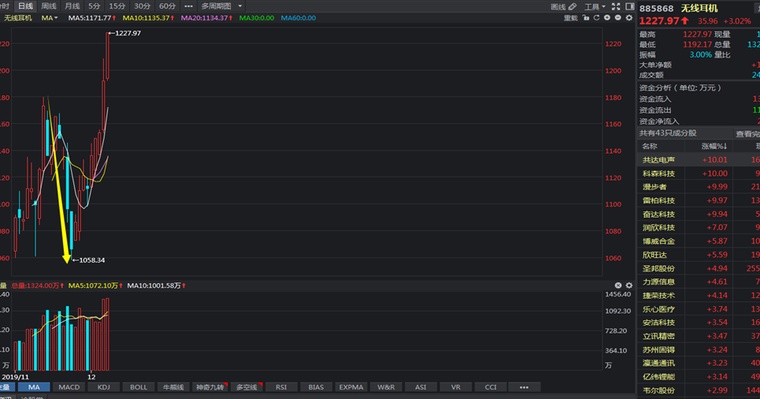Click the refresh arrow icon above chart
The image size is (760, 399).
pyautogui.click(x=596, y=18)
